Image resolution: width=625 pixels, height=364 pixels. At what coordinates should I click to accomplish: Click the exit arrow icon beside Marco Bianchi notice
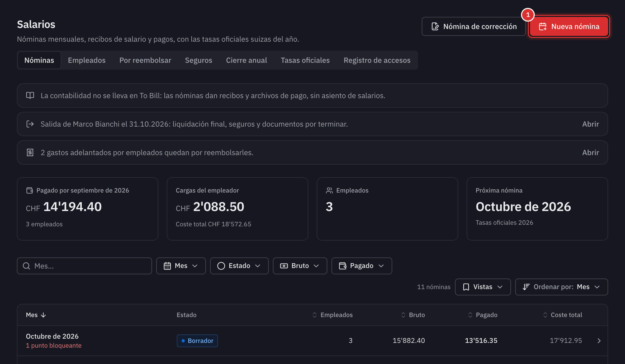point(30,124)
